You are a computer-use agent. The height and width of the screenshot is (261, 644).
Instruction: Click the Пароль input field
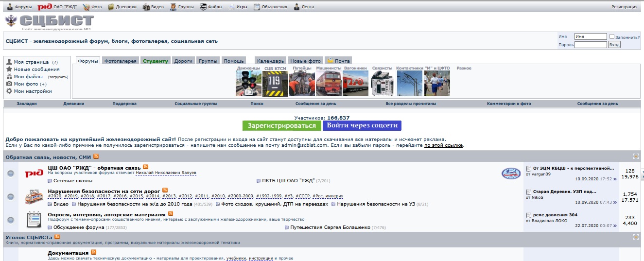(591, 45)
